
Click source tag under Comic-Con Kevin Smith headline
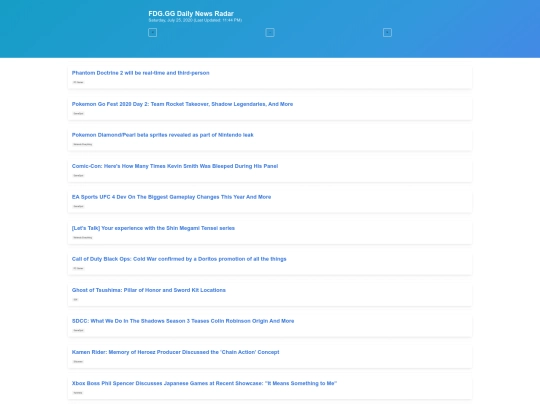coord(78,175)
